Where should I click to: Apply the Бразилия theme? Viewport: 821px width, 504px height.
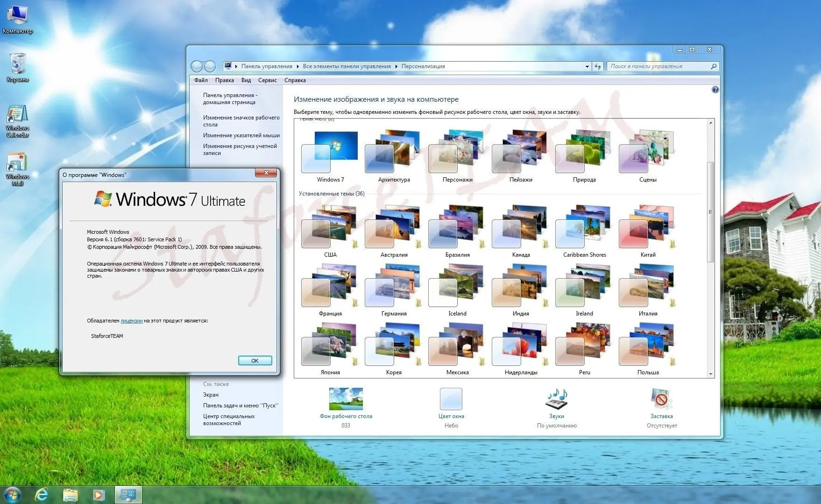click(457, 231)
